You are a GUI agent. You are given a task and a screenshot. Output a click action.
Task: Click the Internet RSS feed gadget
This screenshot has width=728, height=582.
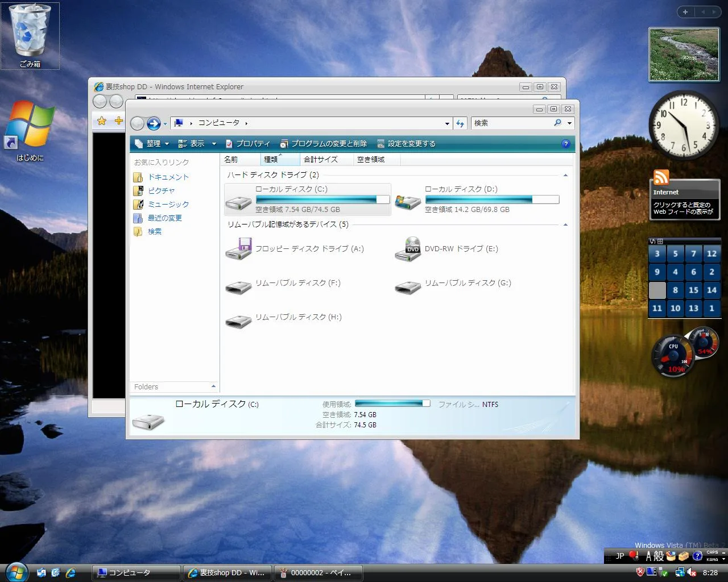684,199
